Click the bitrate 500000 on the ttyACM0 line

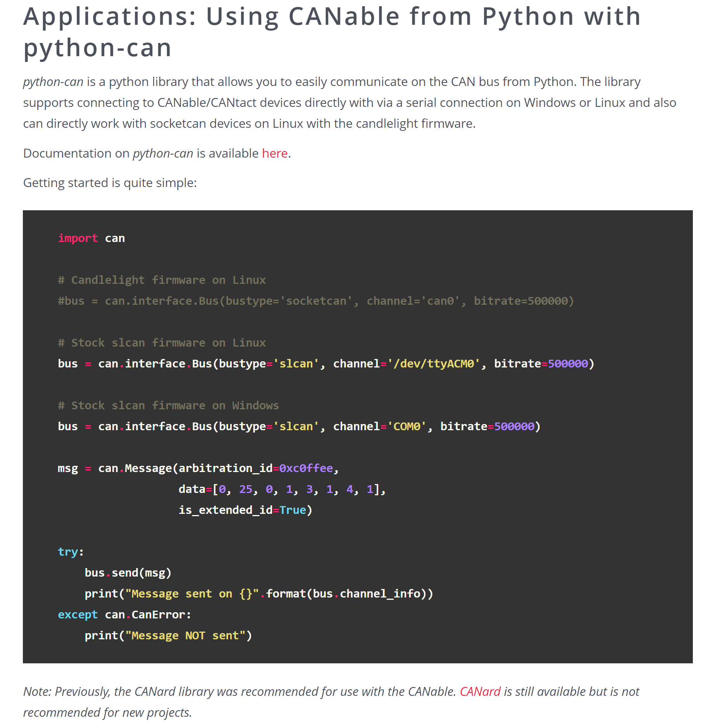(568, 364)
